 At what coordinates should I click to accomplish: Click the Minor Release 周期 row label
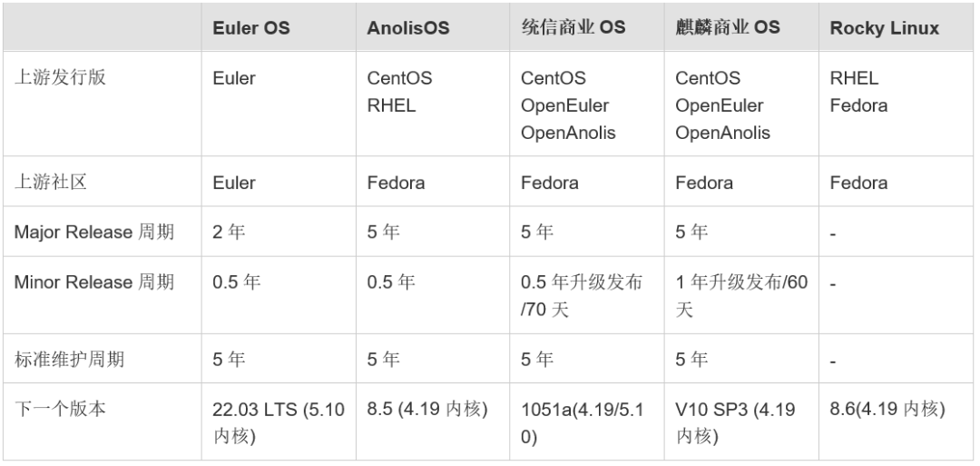(94, 283)
